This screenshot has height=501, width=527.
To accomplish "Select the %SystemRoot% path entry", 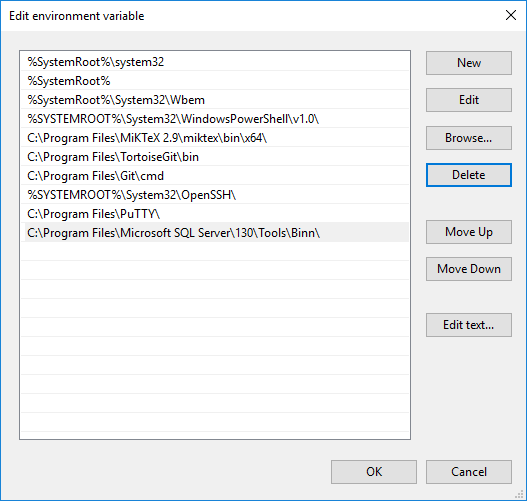I will coord(215,81).
